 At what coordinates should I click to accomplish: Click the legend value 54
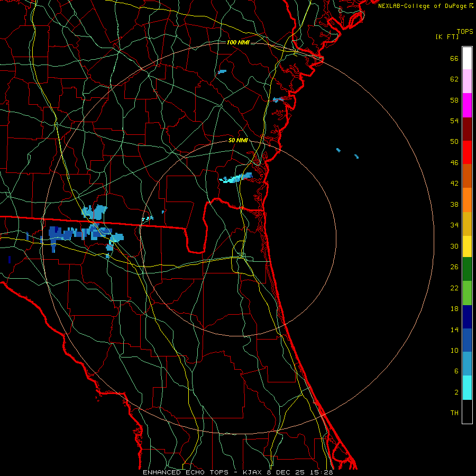click(x=454, y=121)
